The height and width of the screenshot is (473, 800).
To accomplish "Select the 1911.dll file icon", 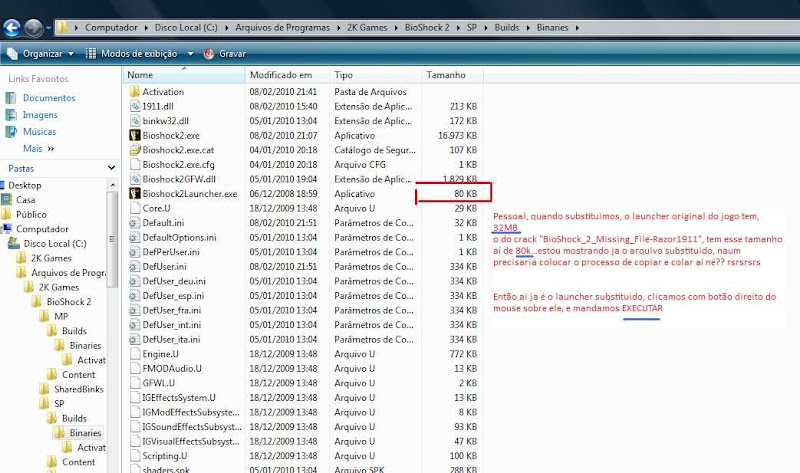I will coord(135,106).
